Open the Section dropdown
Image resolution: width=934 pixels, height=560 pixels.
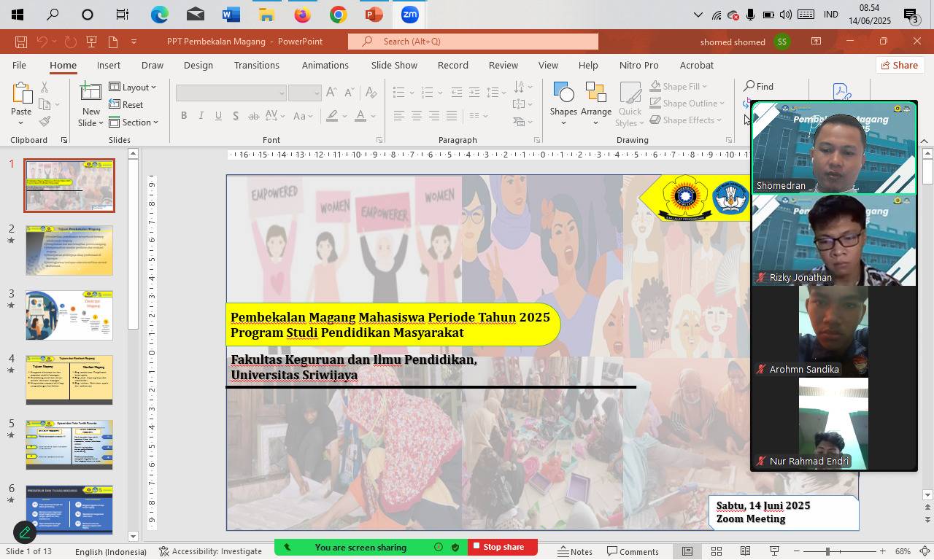point(134,122)
